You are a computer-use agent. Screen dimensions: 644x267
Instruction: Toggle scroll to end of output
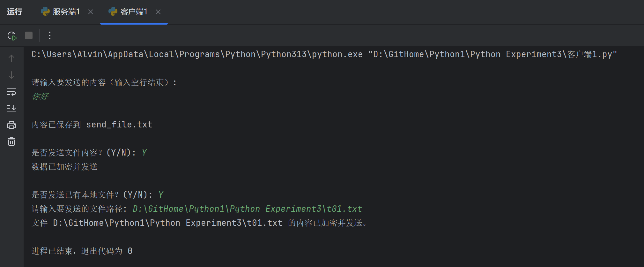[x=11, y=108]
